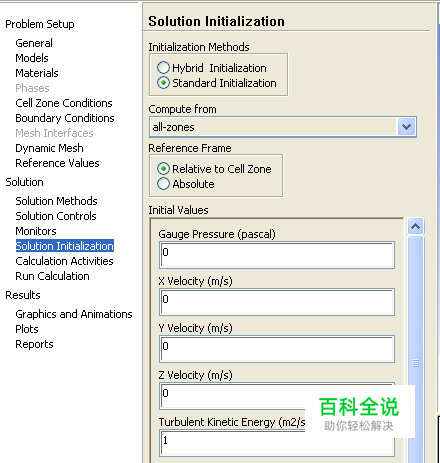
Task: Click the Turbulent Kinetic Energy input field
Action: (277, 443)
